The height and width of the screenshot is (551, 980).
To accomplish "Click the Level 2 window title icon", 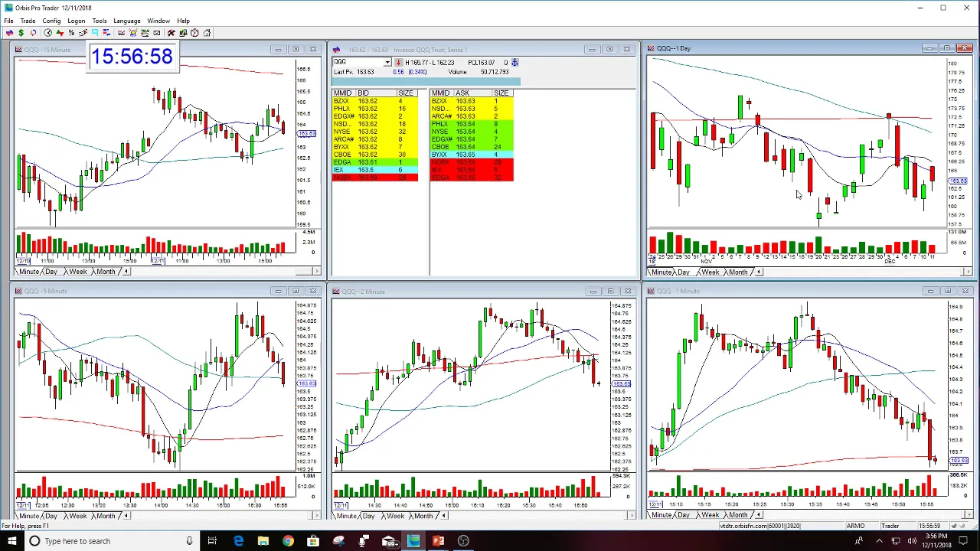I will 336,50.
